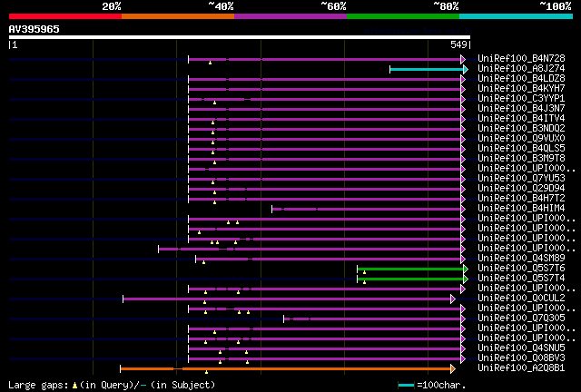
Task: Open subject UniRef100_B4N728
Action: (521, 59)
